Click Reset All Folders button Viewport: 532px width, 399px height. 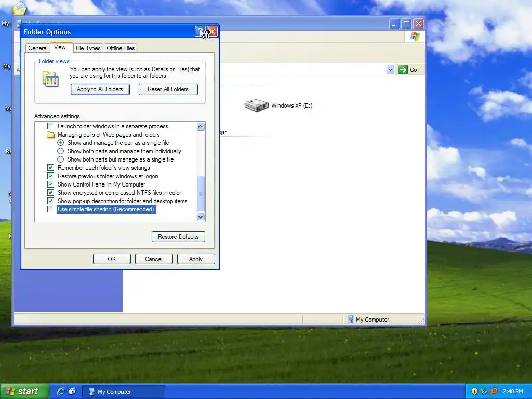click(168, 89)
